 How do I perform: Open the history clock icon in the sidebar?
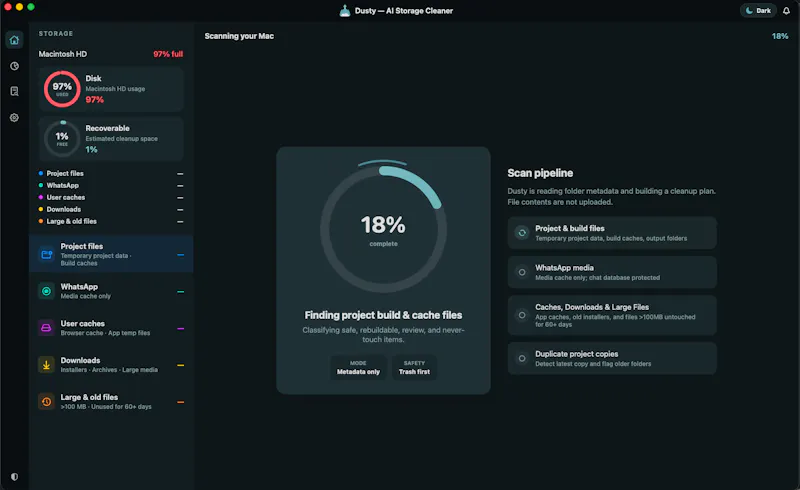(x=14, y=66)
